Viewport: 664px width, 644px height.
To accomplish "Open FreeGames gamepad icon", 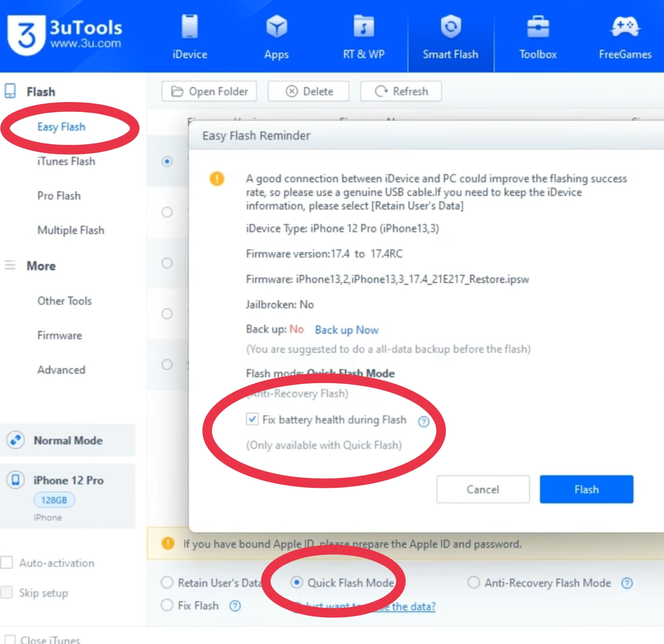I will point(625,27).
